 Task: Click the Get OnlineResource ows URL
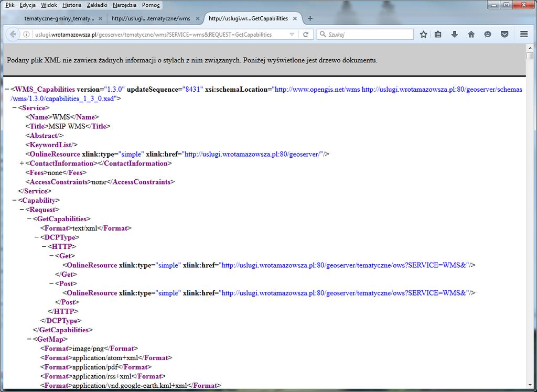tap(345, 265)
